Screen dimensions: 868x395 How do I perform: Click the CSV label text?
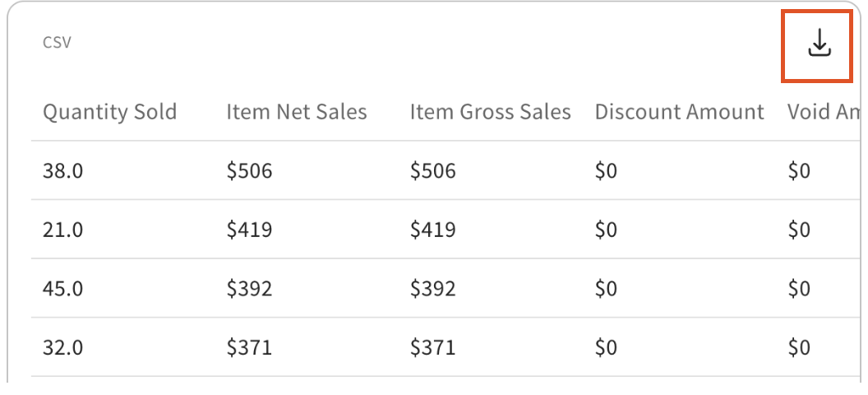click(57, 42)
